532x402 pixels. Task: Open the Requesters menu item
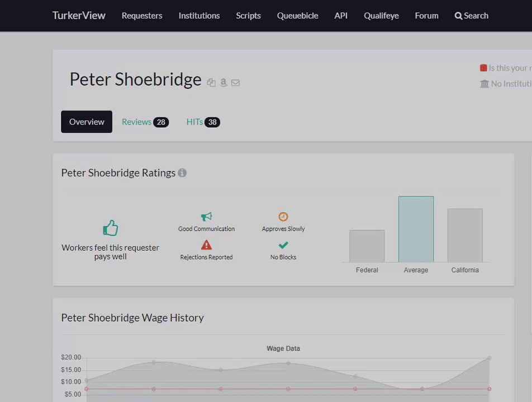click(x=142, y=16)
